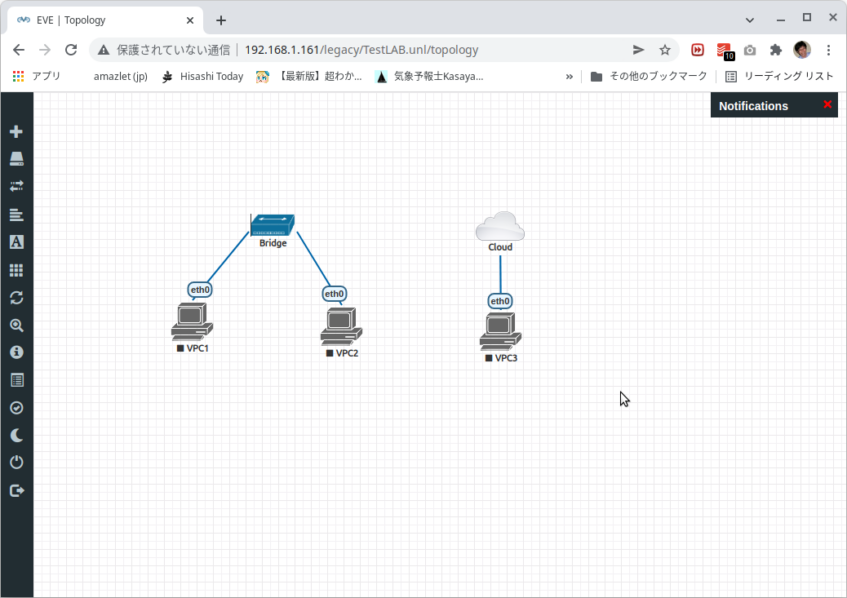This screenshot has height=598, width=847.
Task: Select the VPC3 node in topology
Action: pyautogui.click(x=500, y=330)
